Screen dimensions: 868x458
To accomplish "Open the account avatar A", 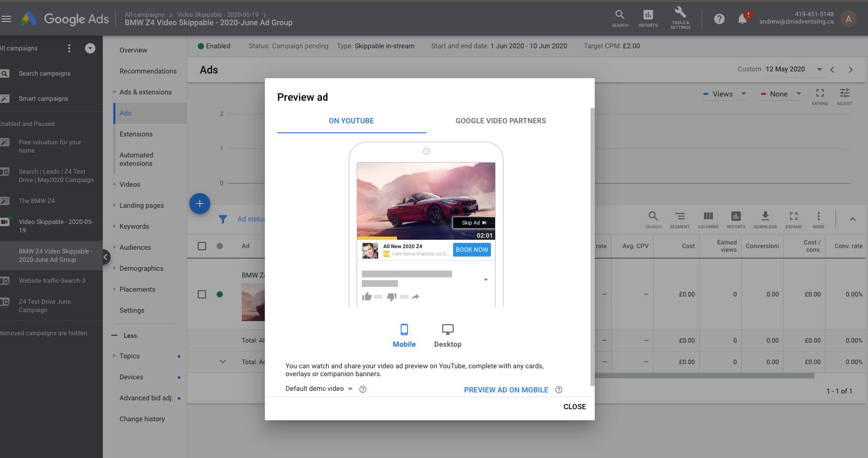I will (848, 19).
